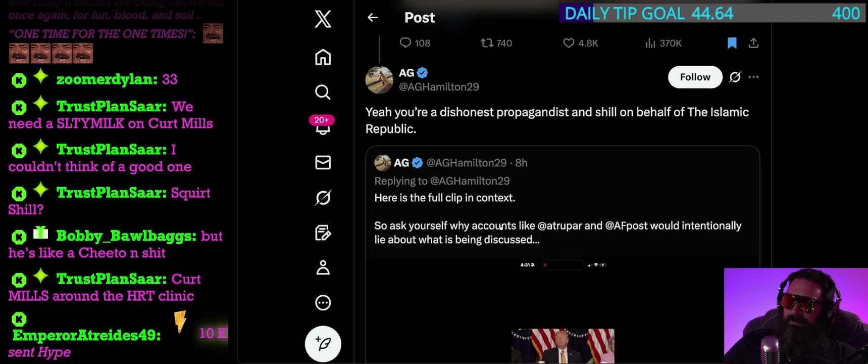Follow the AG account
The width and height of the screenshot is (868, 364).
tap(695, 77)
